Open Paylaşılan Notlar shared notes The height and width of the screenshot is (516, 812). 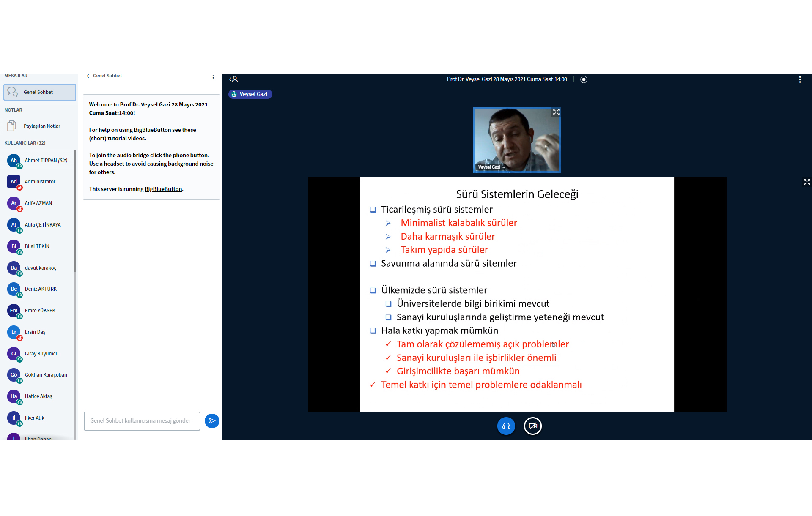point(40,126)
